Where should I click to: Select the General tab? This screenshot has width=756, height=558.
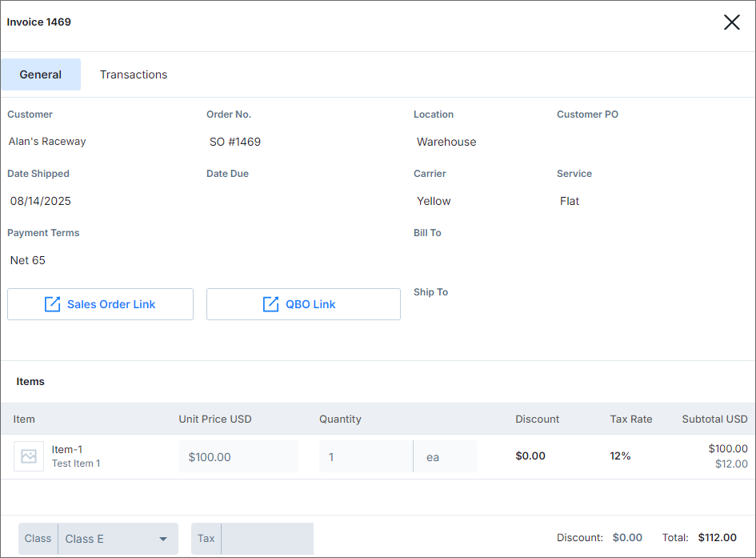(41, 74)
